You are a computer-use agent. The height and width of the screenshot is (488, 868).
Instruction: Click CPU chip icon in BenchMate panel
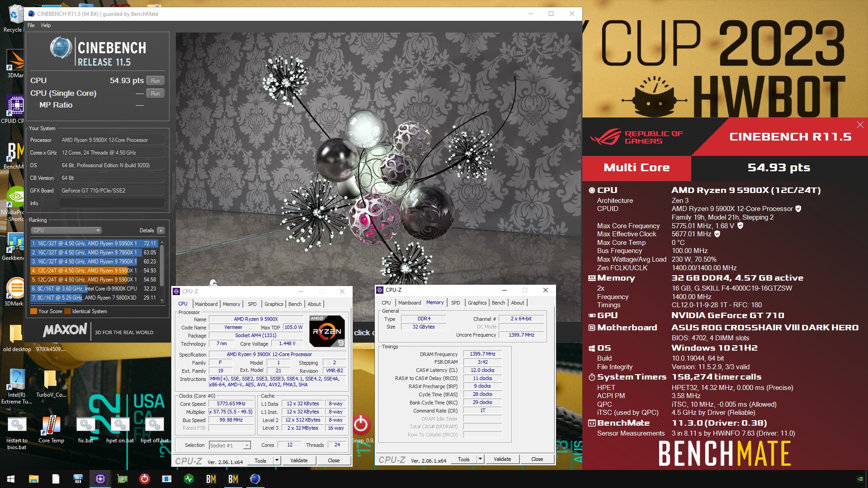(x=592, y=190)
